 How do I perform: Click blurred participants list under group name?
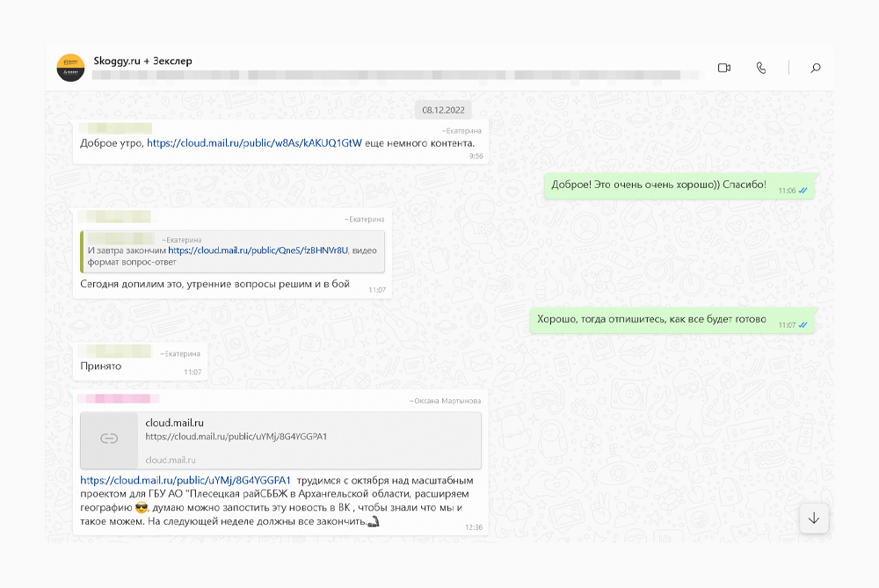(396, 76)
